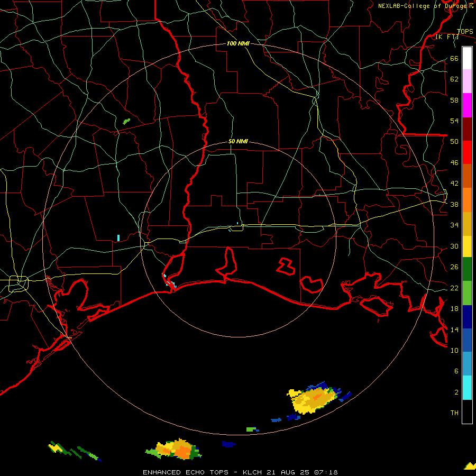Click the legend value 66

(454, 58)
